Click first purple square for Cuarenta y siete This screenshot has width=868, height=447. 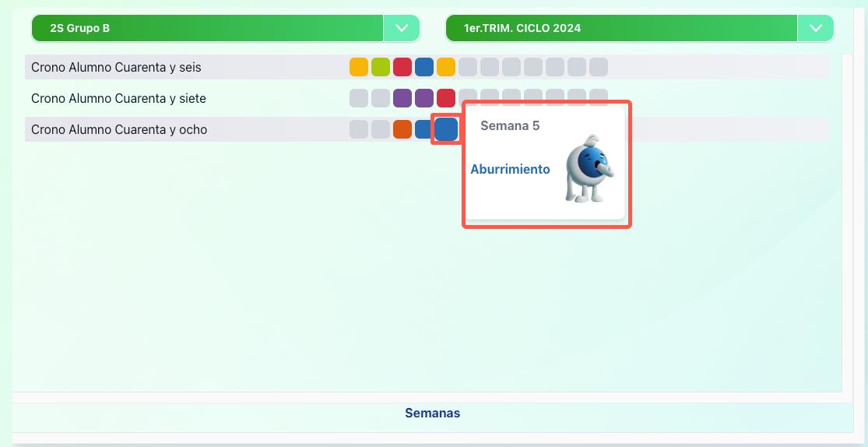(x=402, y=98)
